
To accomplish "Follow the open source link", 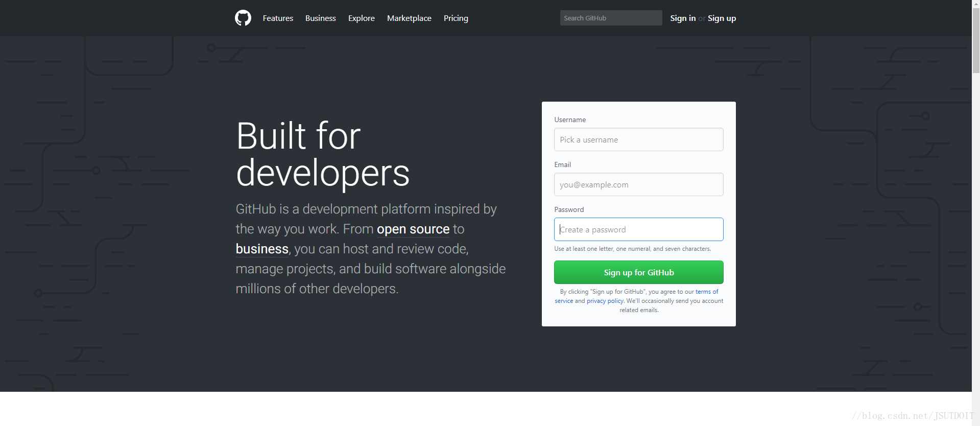I will pos(413,229).
